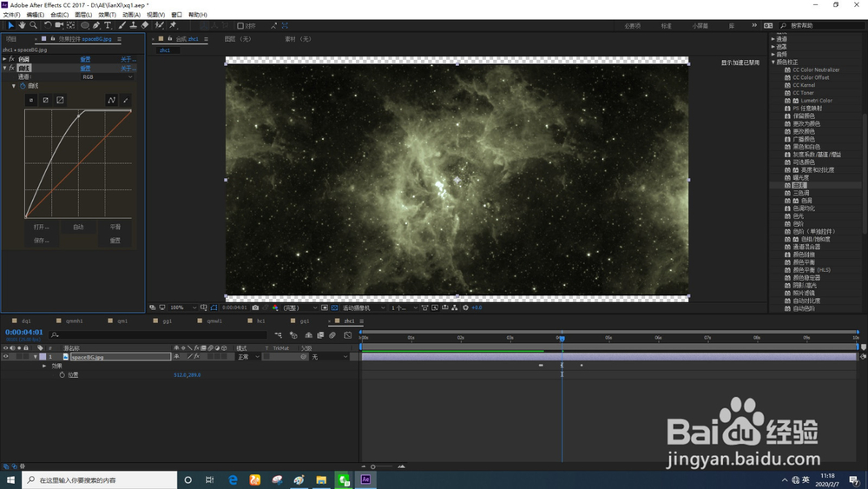The width and height of the screenshot is (868, 489).
Task: Click the curve point edit tool in Curves
Action: coord(111,100)
